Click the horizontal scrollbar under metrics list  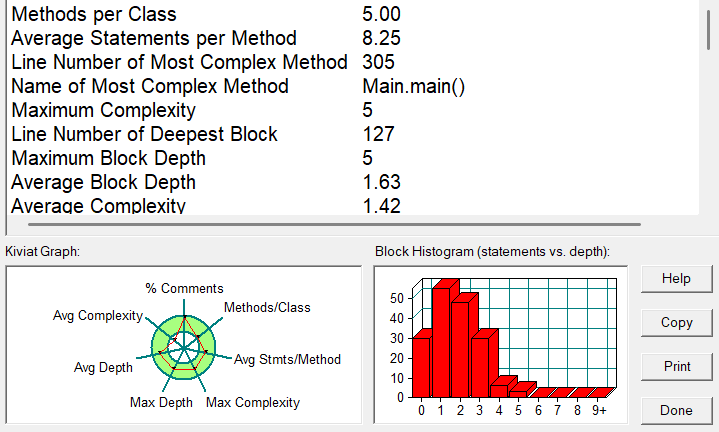pos(334,225)
